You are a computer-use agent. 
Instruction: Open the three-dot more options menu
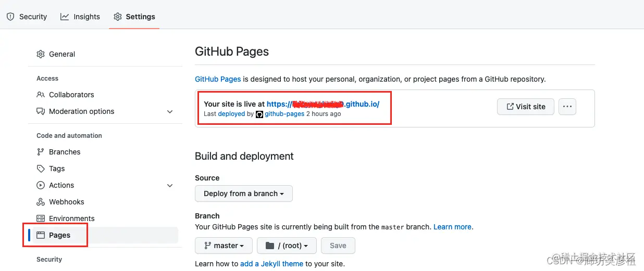tap(567, 107)
